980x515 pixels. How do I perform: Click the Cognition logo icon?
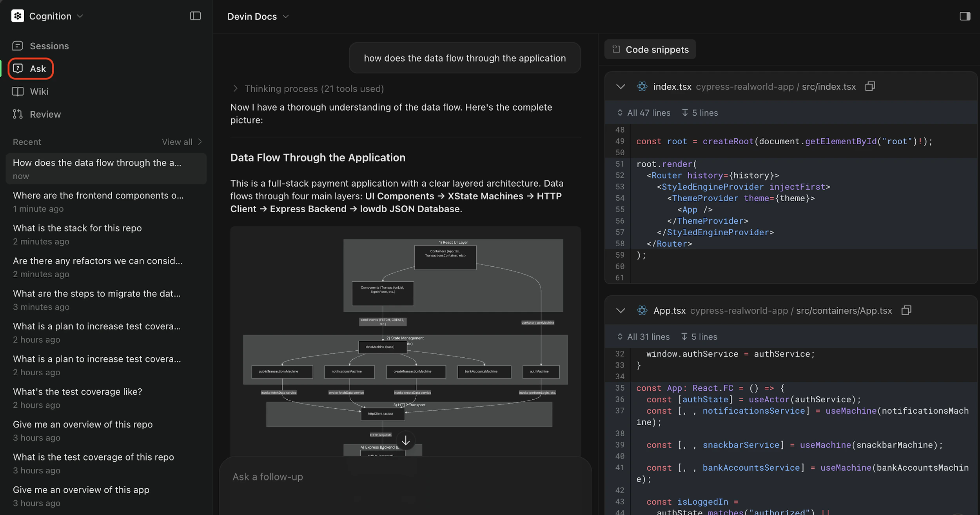18,16
